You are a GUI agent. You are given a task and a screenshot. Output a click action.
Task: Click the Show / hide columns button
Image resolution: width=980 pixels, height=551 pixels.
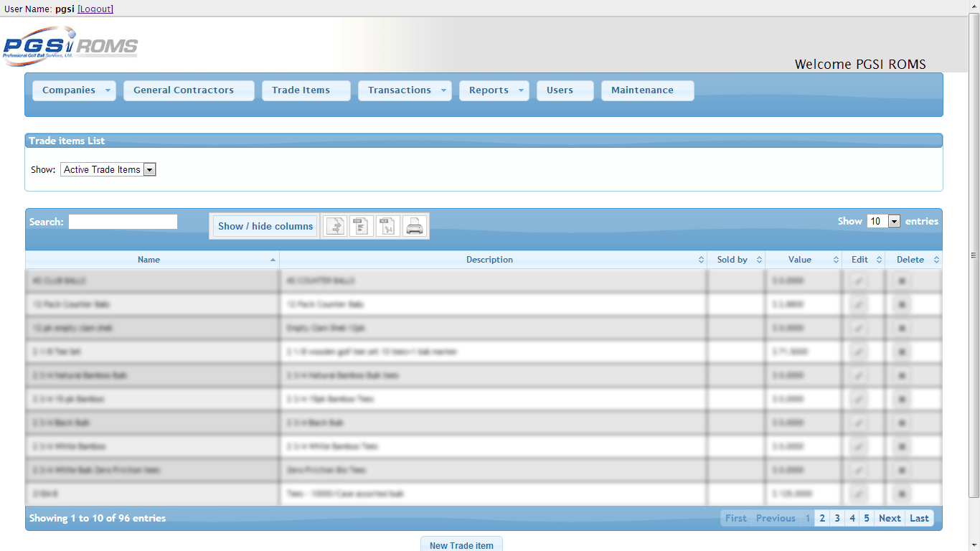pos(265,226)
